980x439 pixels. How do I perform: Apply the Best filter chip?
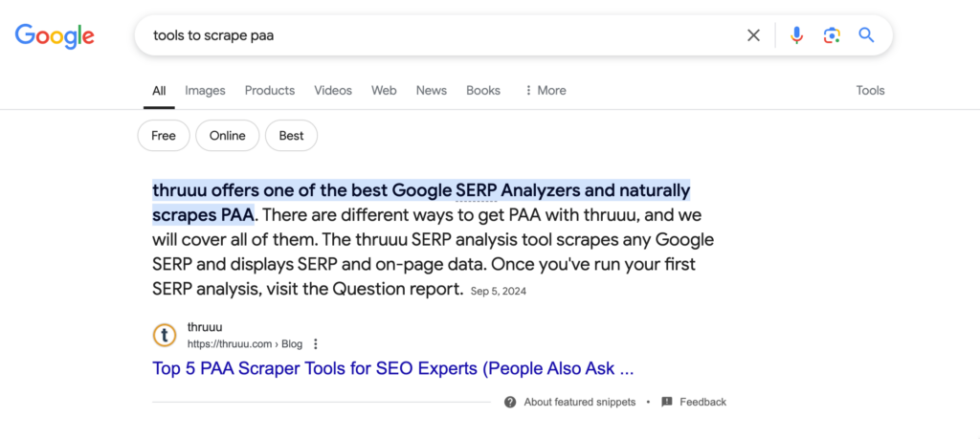(x=291, y=136)
